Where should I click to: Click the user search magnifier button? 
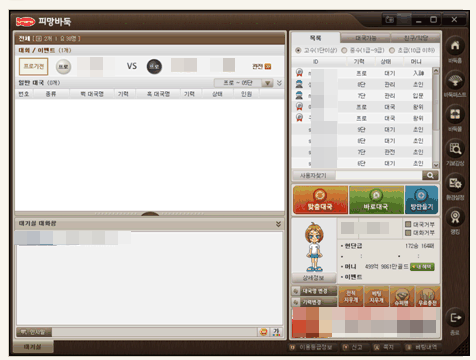(x=430, y=175)
